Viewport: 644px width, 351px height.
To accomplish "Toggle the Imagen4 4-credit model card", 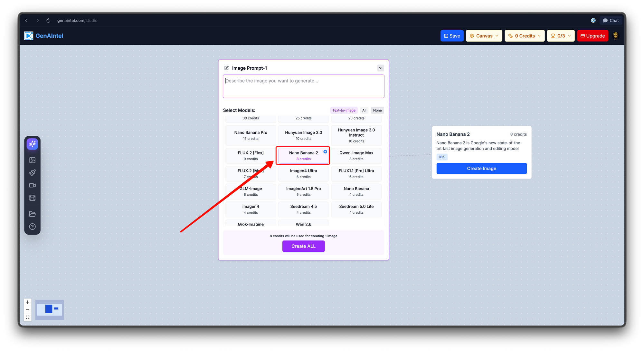I will [x=251, y=209].
